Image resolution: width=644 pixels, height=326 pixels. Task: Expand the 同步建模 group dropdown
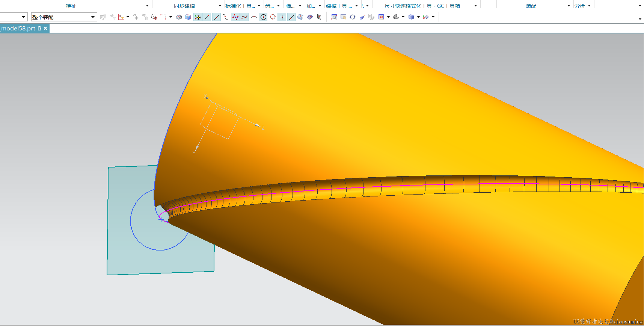pyautogui.click(x=220, y=6)
